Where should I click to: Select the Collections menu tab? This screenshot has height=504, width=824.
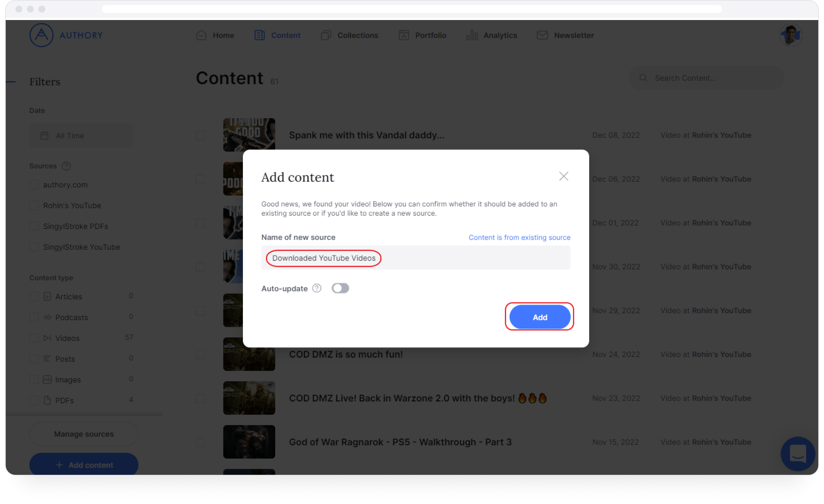(x=358, y=35)
